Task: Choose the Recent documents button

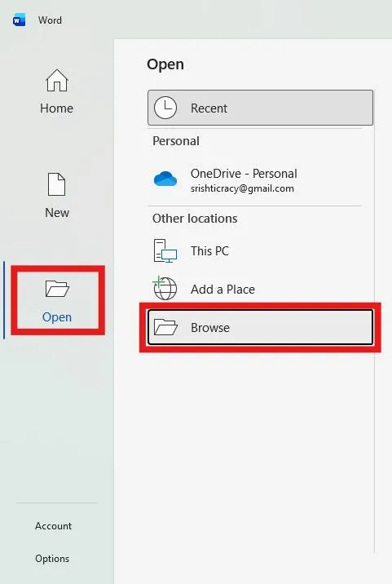Action: coord(260,108)
